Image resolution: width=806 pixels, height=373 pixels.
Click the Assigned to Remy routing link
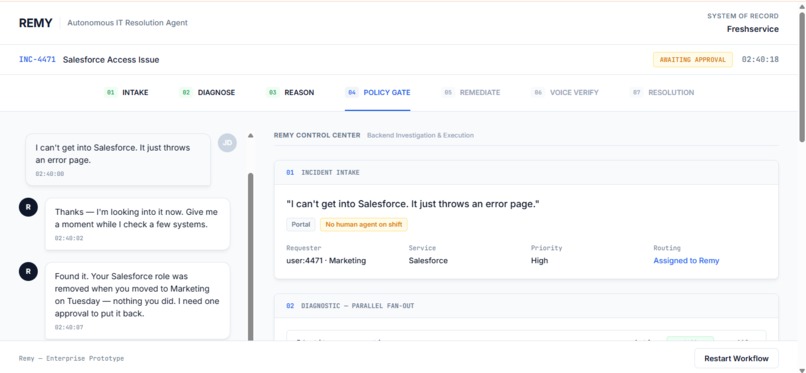[686, 260]
